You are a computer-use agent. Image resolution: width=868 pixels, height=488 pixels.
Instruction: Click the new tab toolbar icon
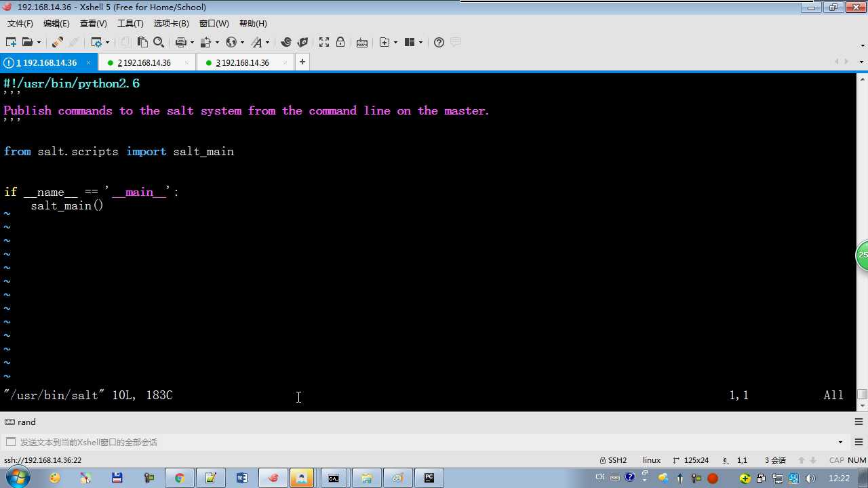pyautogui.click(x=384, y=42)
